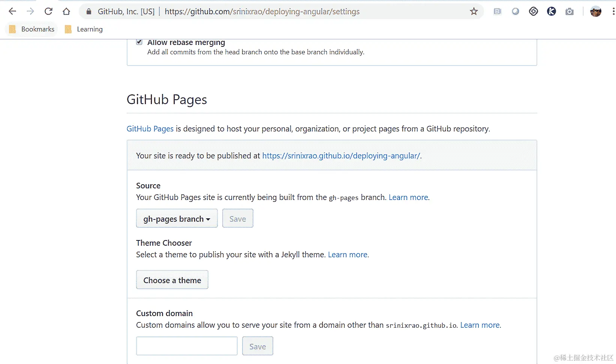
Task: Click Learn more in Theme Chooser section
Action: pyautogui.click(x=348, y=255)
